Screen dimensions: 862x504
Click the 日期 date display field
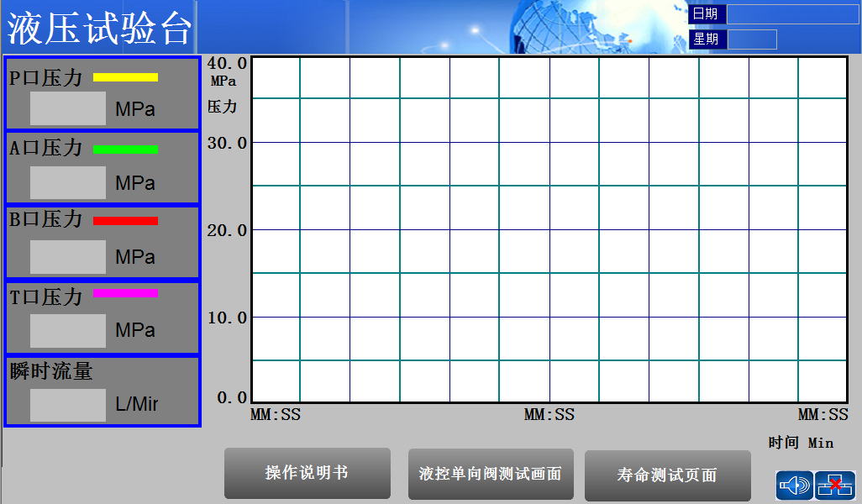(792, 14)
